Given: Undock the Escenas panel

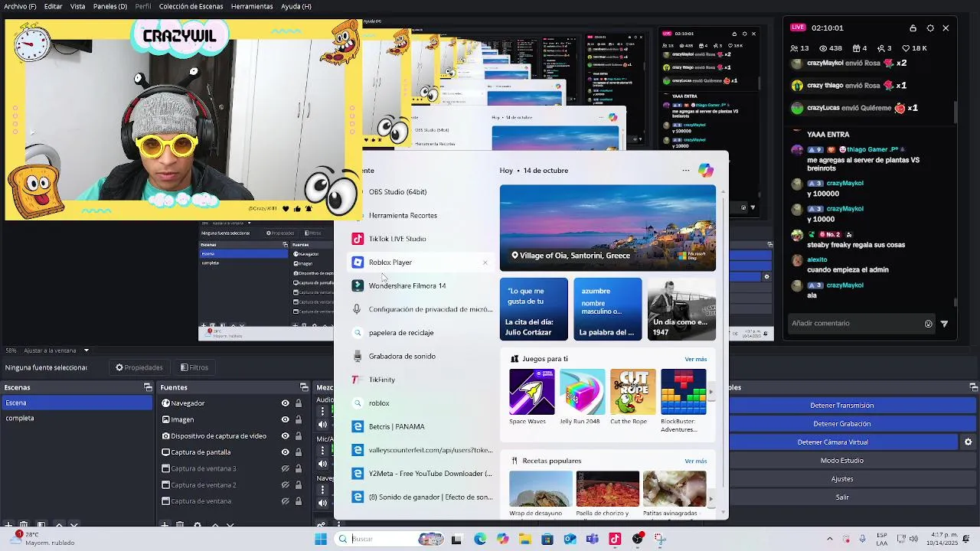Looking at the screenshot, I should click(148, 388).
